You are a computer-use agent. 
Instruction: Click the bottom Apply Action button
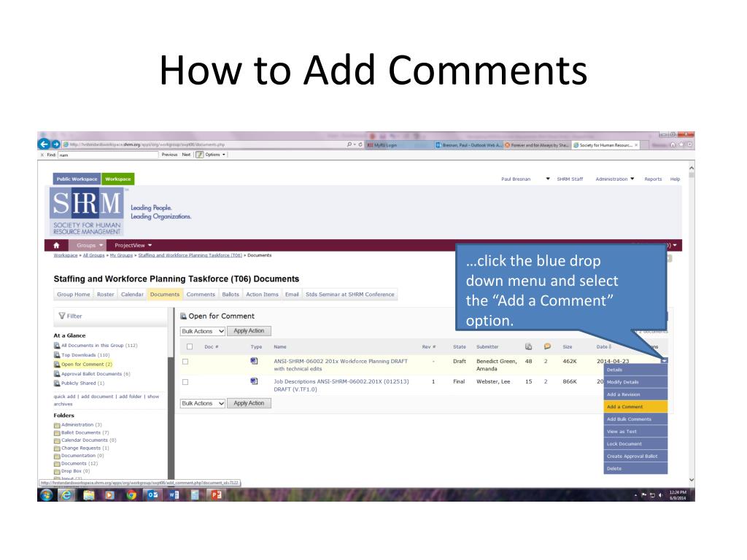(249, 403)
